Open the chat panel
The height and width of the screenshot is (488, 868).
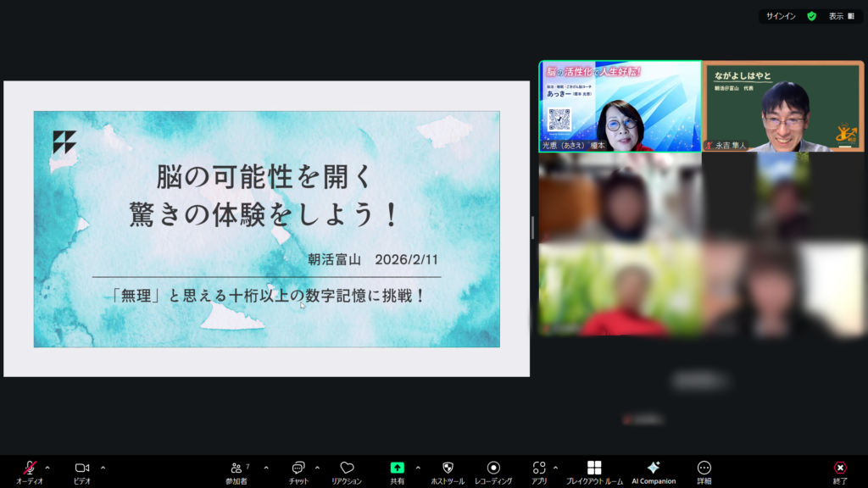pyautogui.click(x=298, y=469)
